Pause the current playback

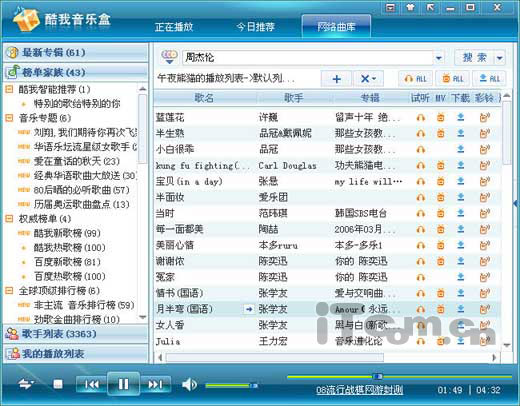coord(123,384)
